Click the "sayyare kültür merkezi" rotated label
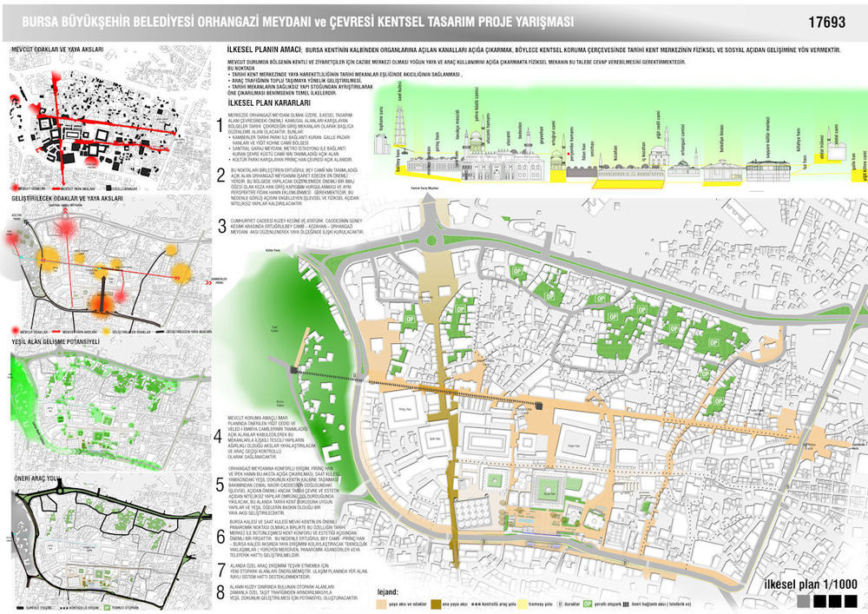 tap(768, 136)
